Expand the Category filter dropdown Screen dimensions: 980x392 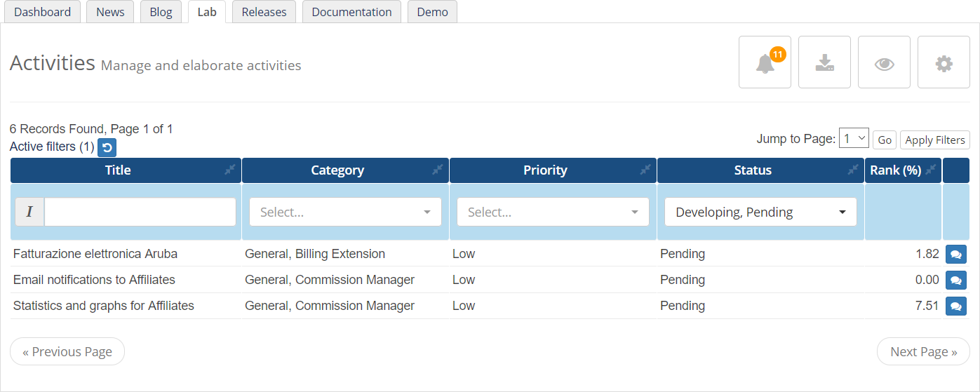(345, 212)
